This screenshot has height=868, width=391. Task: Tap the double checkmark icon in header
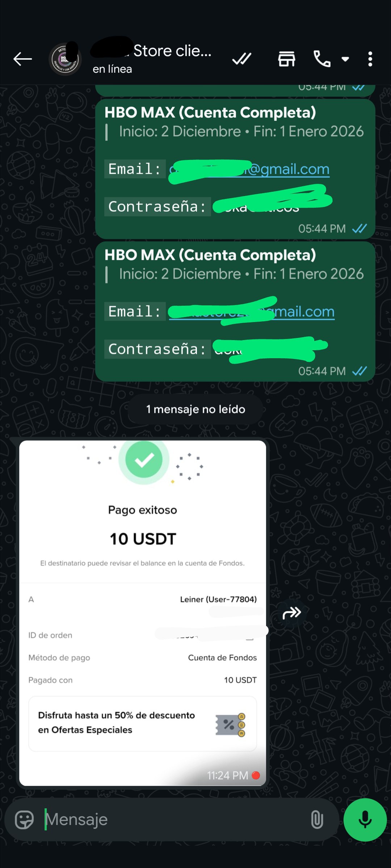(x=242, y=59)
